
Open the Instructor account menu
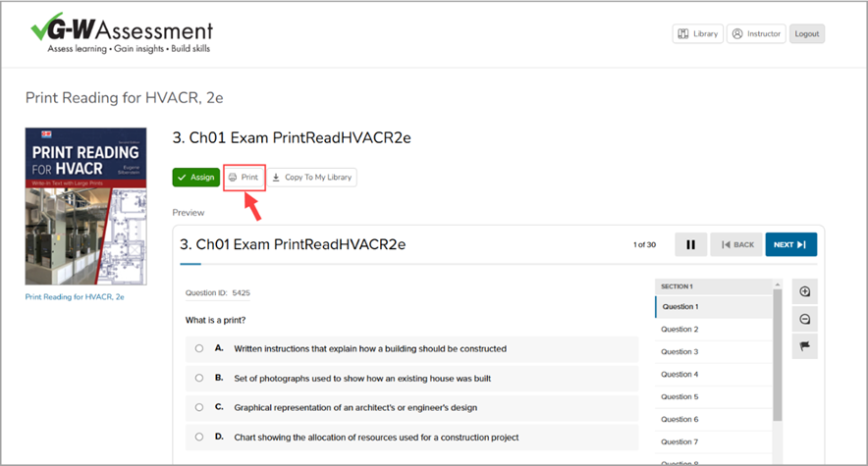756,33
